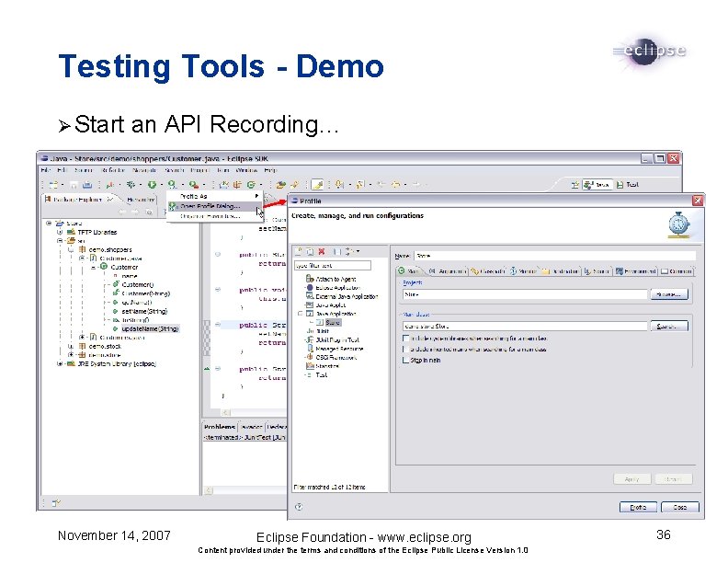Click the Run toolbar icon in Eclipse
This screenshot has height=563, width=728.
click(x=152, y=184)
